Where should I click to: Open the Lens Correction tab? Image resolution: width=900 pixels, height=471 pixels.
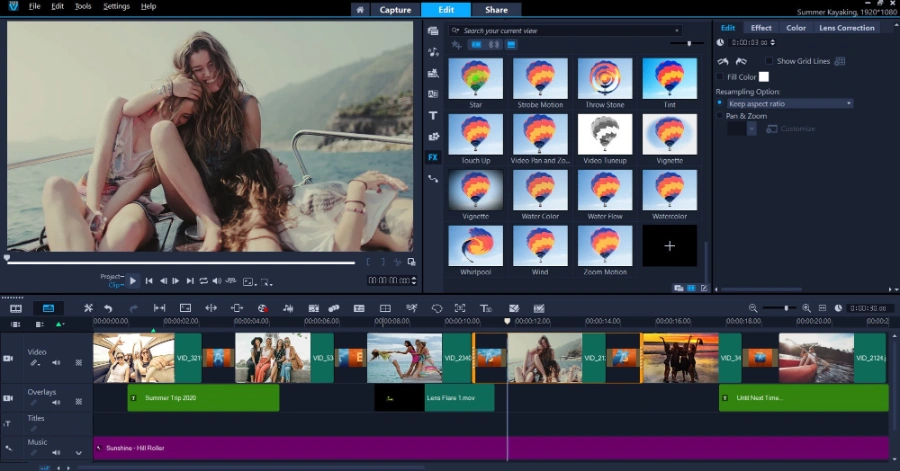point(847,28)
